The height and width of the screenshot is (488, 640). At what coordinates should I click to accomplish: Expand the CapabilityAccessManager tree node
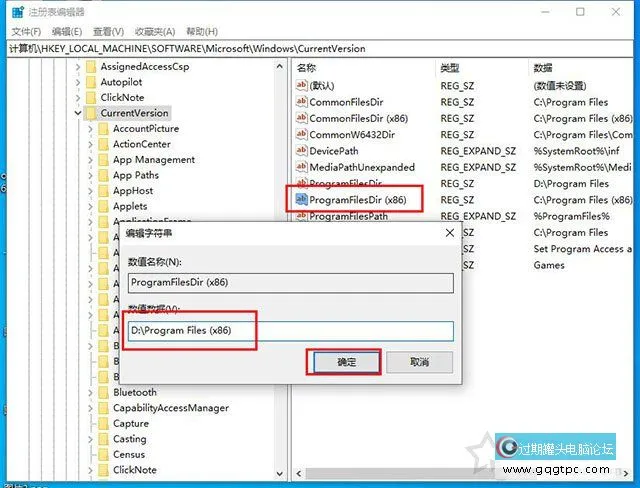pyautogui.click(x=91, y=408)
